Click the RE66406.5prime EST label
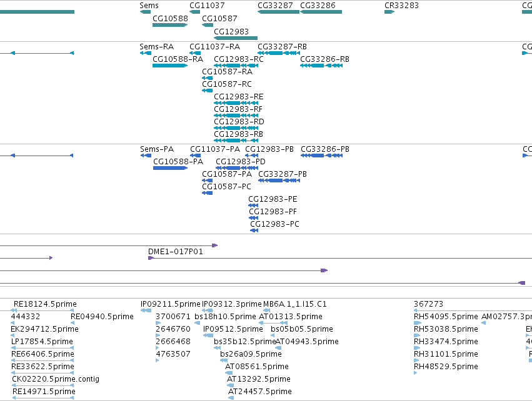 [43, 354]
